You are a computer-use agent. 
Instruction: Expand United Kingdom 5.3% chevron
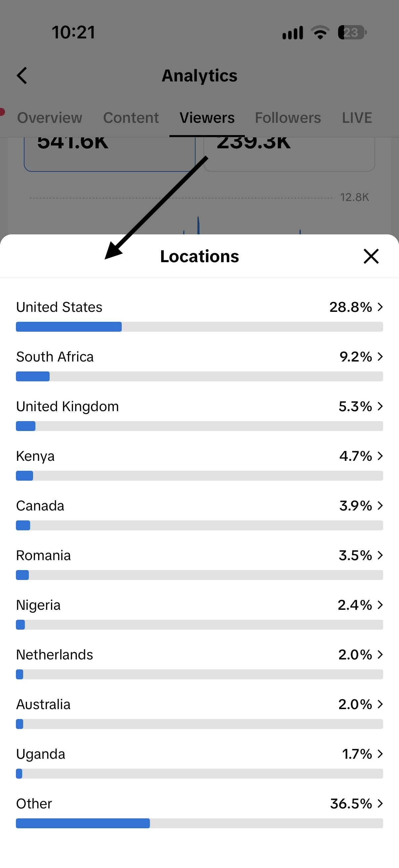[380, 407]
